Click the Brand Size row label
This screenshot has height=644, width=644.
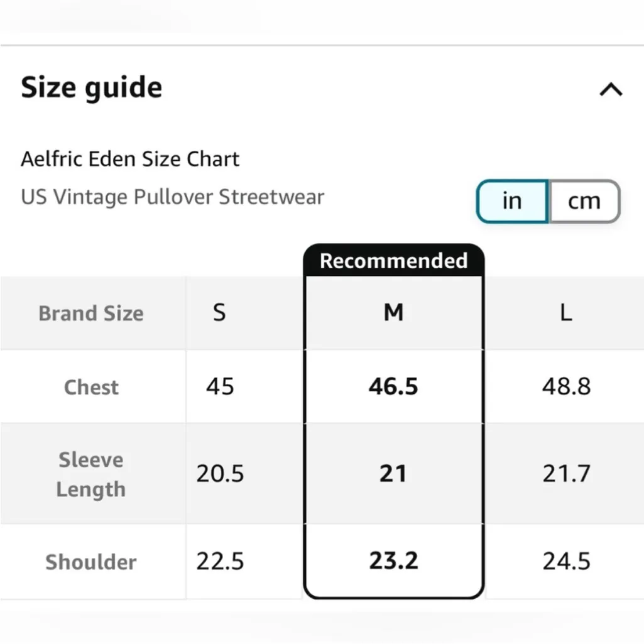pos(91,313)
